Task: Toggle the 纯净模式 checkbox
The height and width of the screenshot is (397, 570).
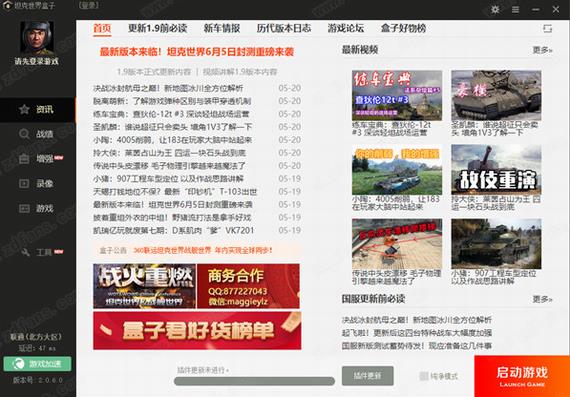Action: [423, 376]
